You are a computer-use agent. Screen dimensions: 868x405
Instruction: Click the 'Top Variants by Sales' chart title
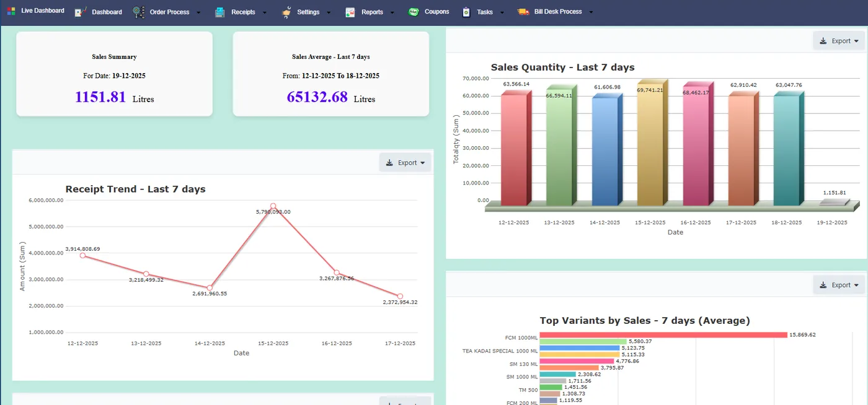pyautogui.click(x=645, y=320)
